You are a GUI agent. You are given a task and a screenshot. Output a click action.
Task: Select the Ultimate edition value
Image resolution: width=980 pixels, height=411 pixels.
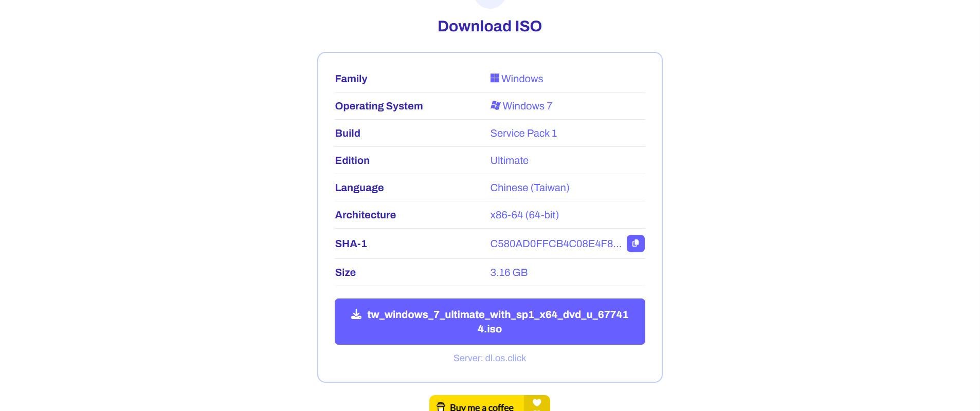point(510,160)
